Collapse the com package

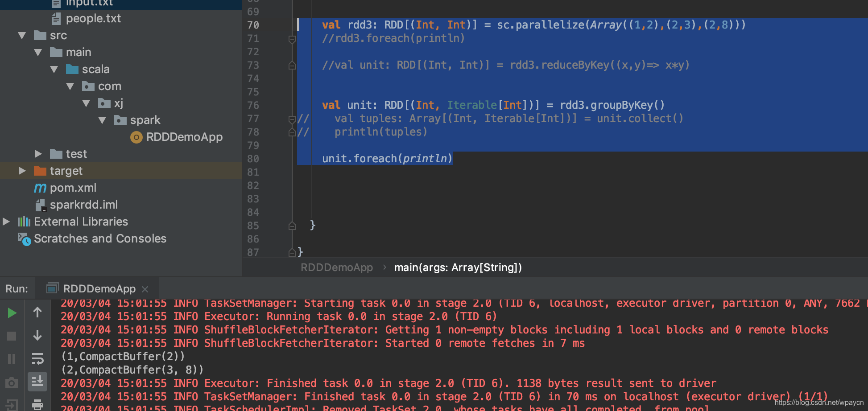click(70, 86)
